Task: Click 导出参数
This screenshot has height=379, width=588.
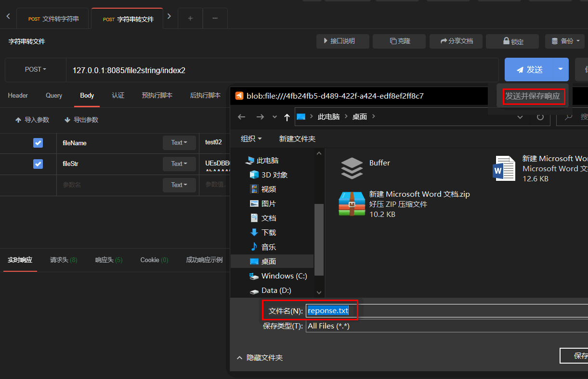Action: [x=81, y=120]
